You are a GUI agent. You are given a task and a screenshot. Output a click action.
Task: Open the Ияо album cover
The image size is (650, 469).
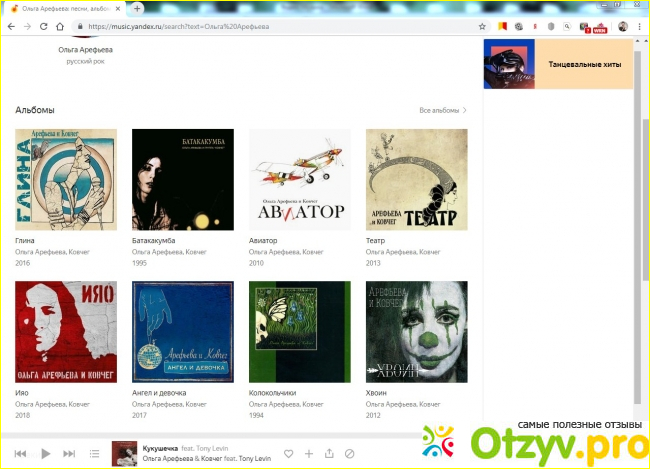[66, 332]
